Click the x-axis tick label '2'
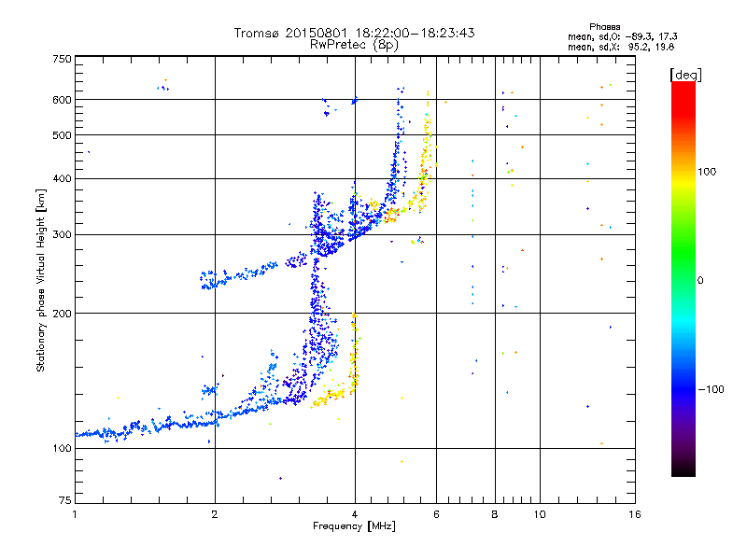 tap(215, 514)
